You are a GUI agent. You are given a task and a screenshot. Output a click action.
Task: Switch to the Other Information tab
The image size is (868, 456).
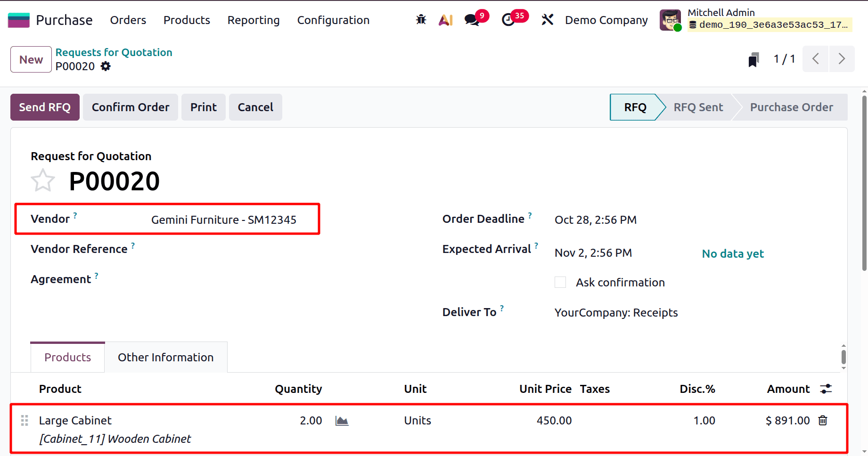click(x=165, y=357)
